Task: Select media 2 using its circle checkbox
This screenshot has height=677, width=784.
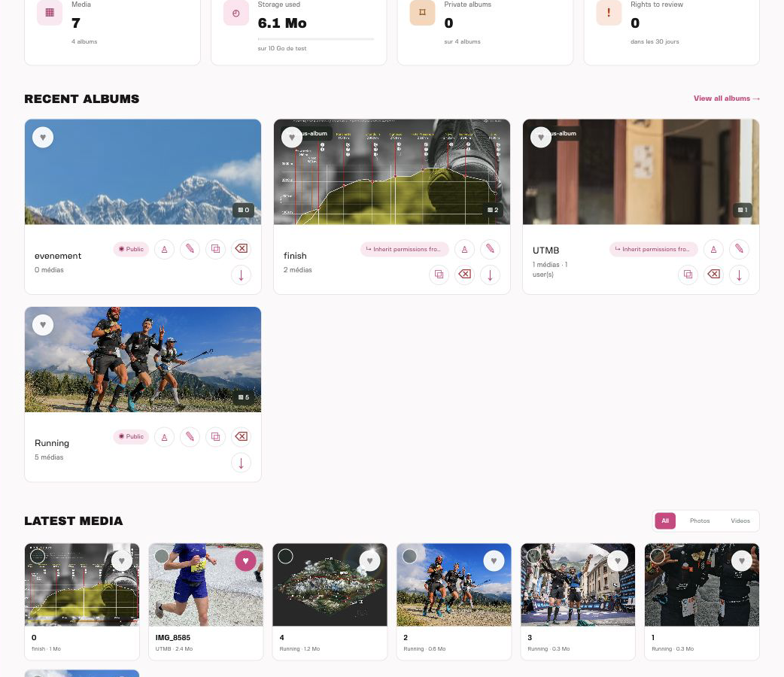Action: click(x=409, y=556)
